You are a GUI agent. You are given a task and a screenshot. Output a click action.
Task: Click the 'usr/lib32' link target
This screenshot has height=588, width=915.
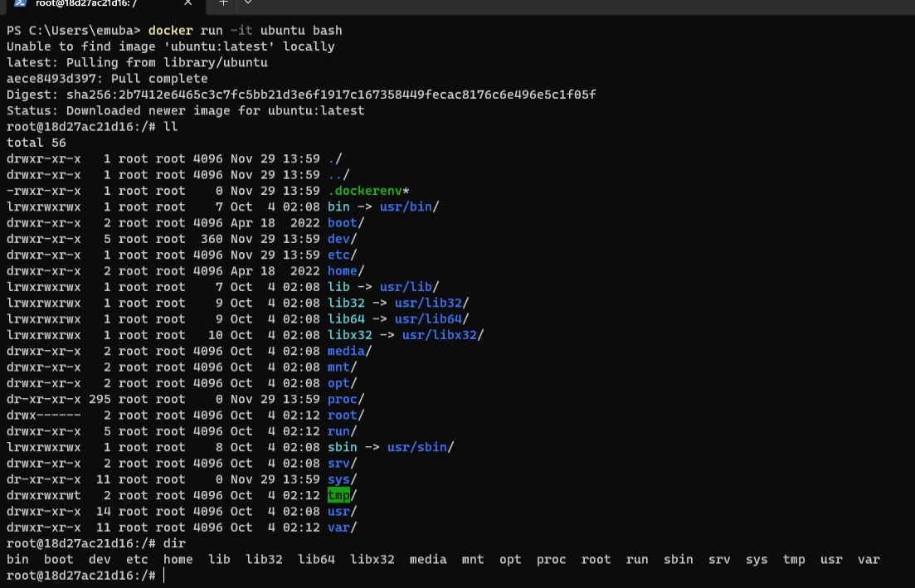click(x=428, y=303)
